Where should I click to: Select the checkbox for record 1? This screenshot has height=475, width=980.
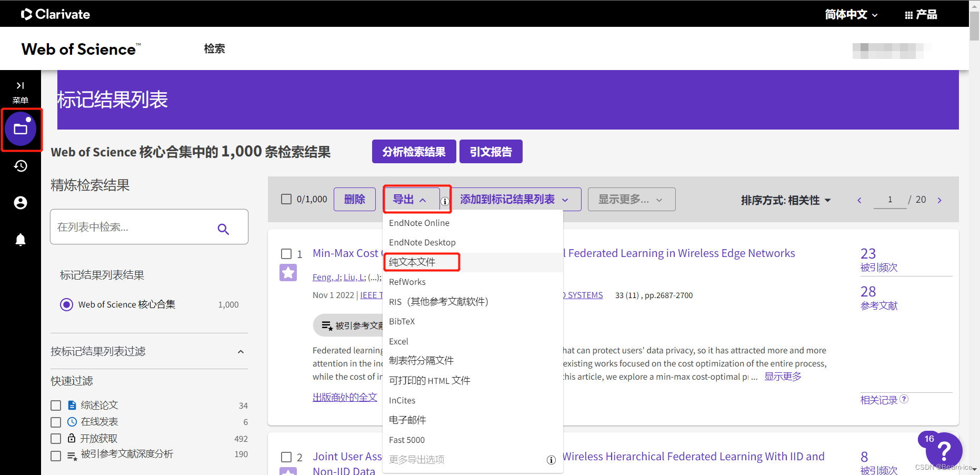point(286,254)
